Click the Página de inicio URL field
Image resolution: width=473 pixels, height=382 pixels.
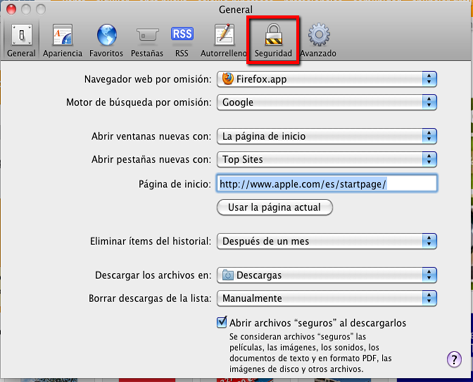pyautogui.click(x=327, y=184)
